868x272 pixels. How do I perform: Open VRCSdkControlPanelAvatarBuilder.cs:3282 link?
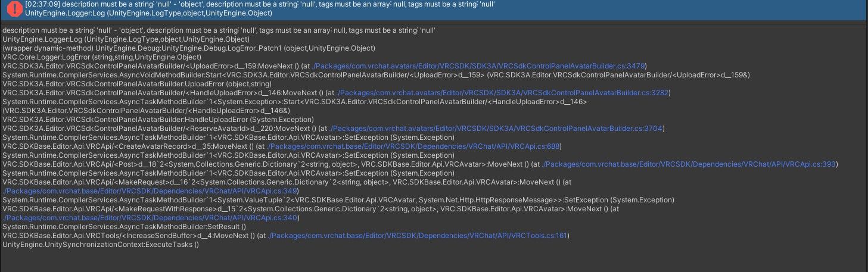(504, 92)
